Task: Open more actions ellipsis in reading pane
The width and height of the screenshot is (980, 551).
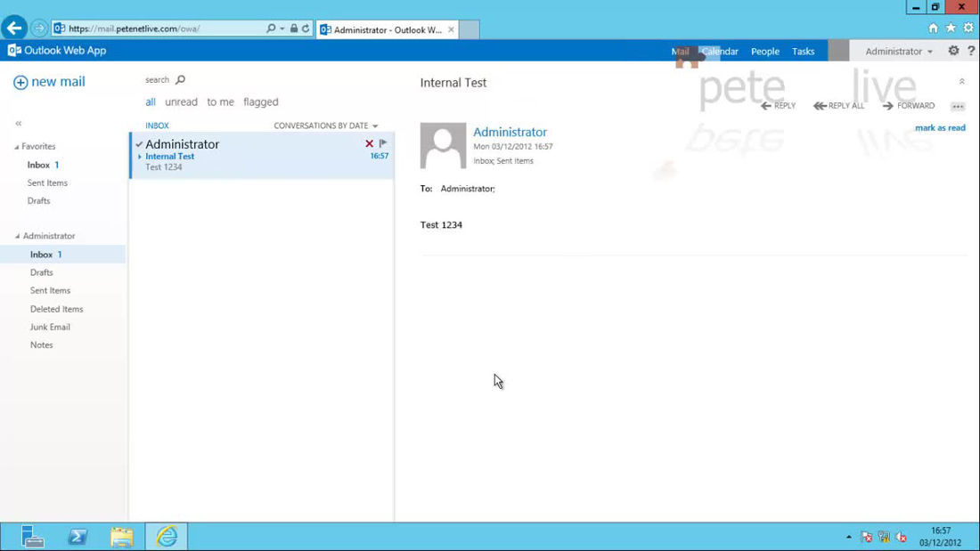Action: (x=958, y=106)
